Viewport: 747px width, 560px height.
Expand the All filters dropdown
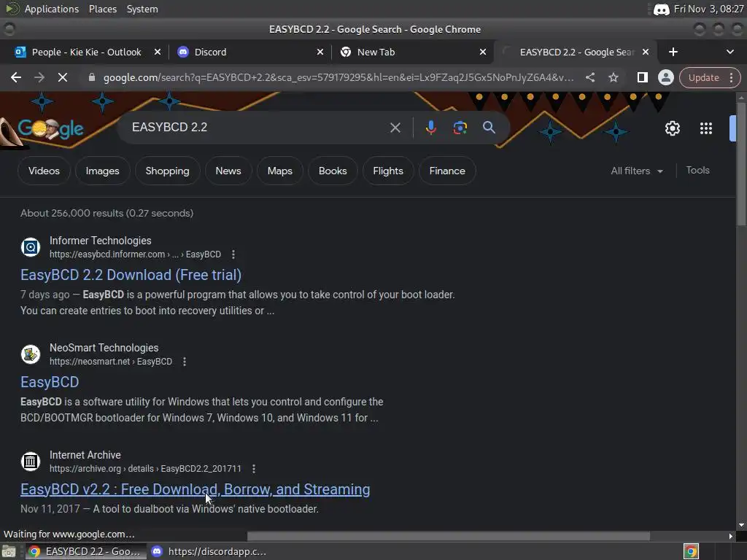636,171
